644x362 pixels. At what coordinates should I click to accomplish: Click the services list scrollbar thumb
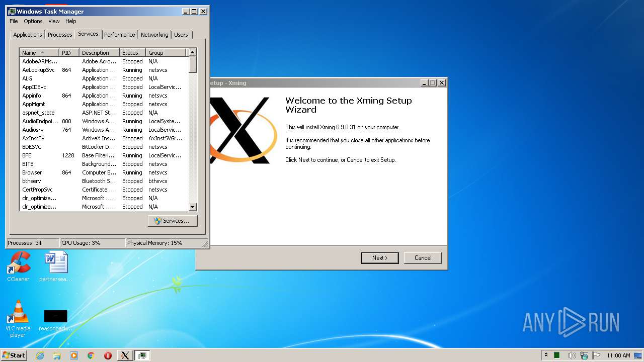coord(192,65)
